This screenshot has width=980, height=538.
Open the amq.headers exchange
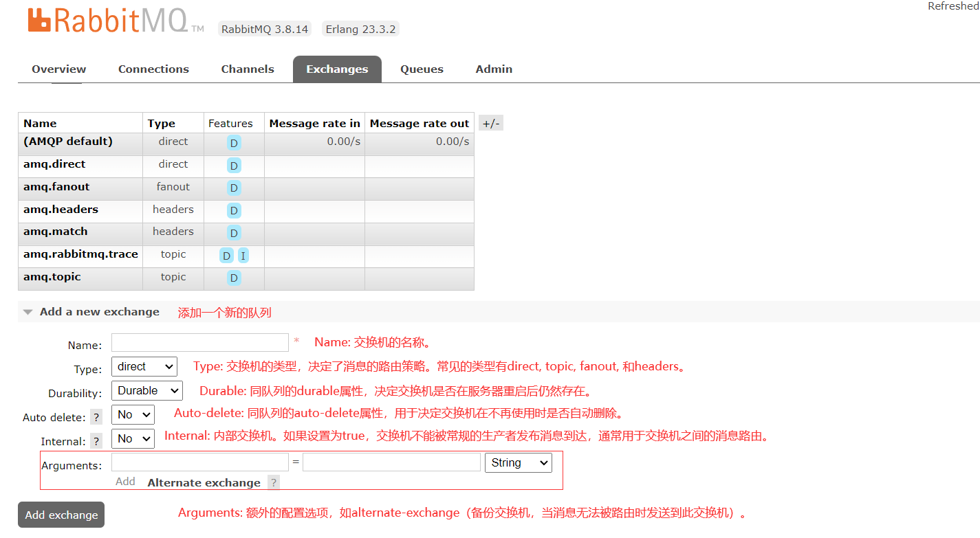click(61, 210)
